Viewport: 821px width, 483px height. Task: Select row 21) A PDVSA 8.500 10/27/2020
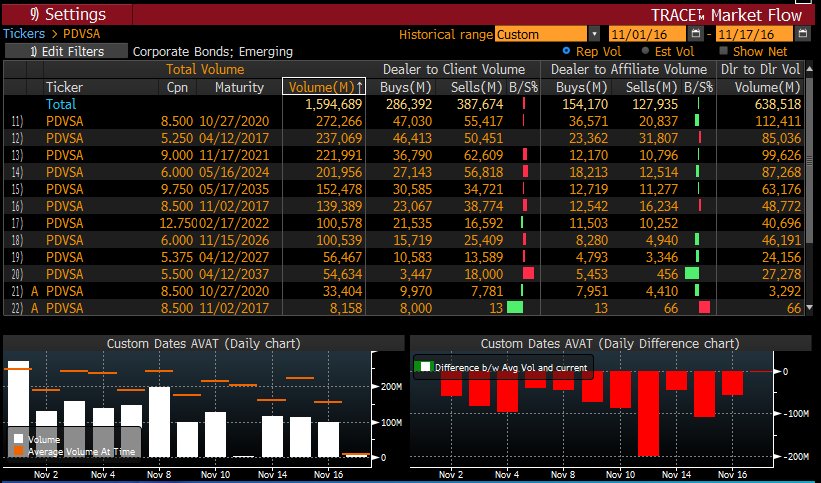coord(404,291)
